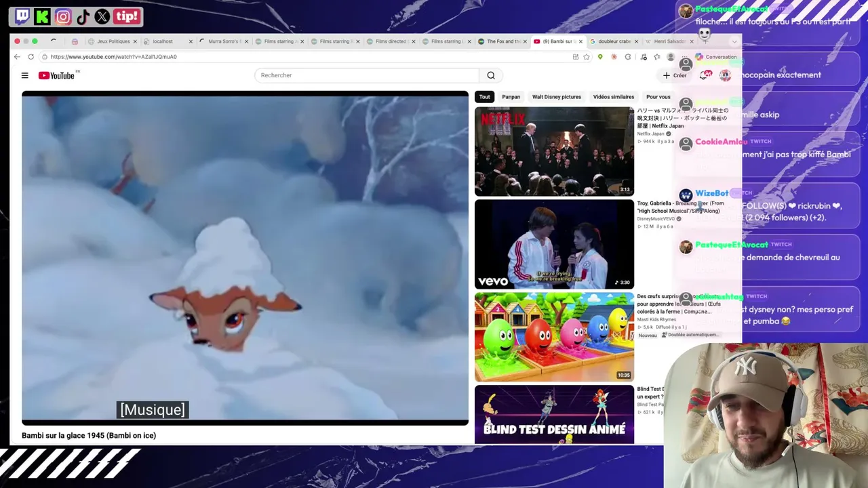Viewport: 868px width, 488px height.
Task: Click the "[Musique]" subtitle caption
Action: [152, 409]
